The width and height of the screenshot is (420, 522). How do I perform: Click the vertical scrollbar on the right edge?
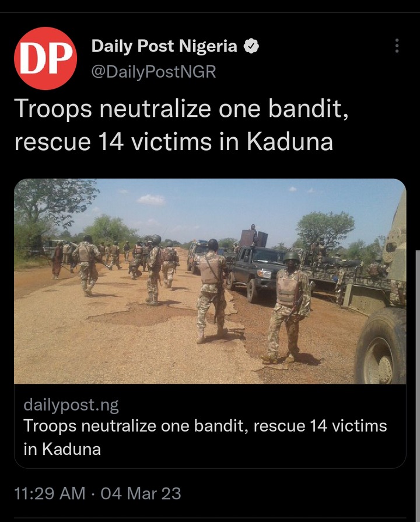tap(418, 383)
